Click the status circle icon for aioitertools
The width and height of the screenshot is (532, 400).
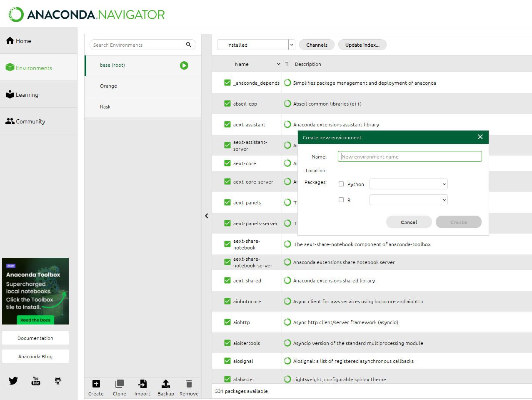pos(287,343)
